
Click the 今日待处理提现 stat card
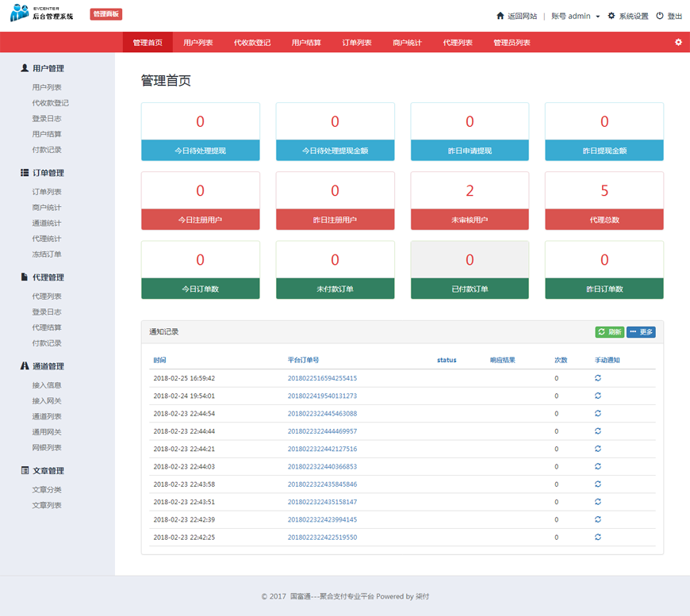(200, 132)
